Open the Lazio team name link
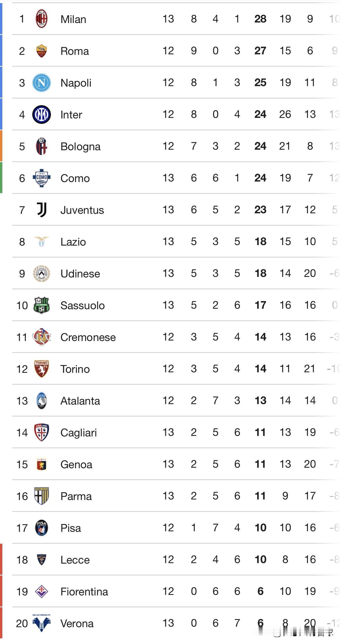 (x=73, y=242)
